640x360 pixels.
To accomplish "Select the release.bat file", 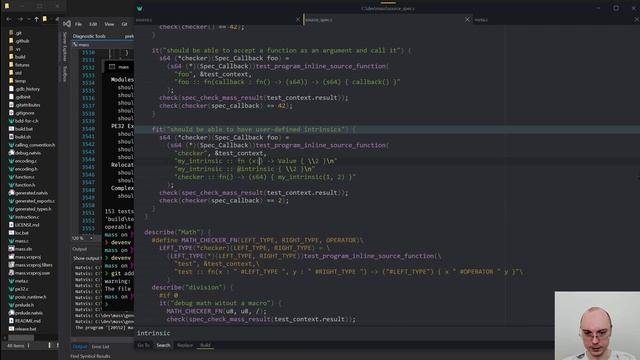I will [22, 329].
